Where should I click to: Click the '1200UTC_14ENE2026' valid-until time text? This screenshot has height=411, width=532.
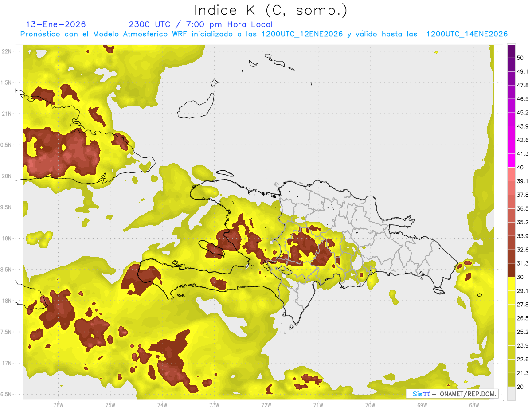click(467, 34)
